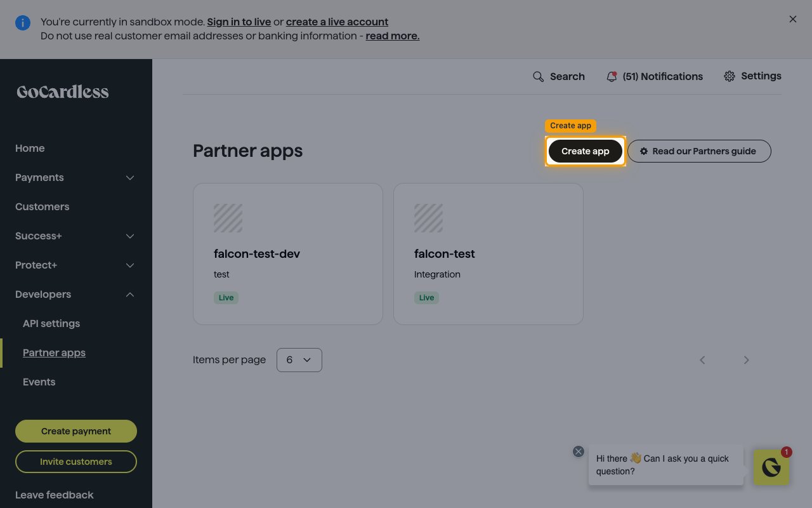Open the Success+ sidebar item
The image size is (812, 508).
click(39, 236)
